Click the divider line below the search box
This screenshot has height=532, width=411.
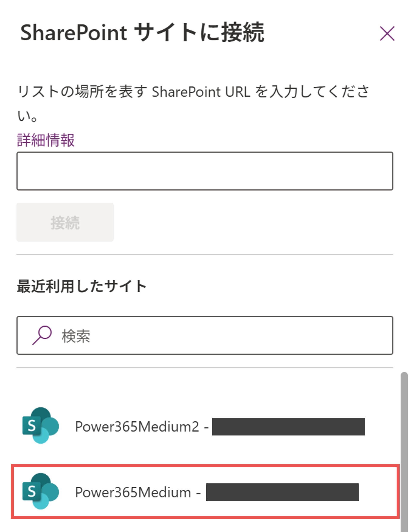(x=205, y=368)
